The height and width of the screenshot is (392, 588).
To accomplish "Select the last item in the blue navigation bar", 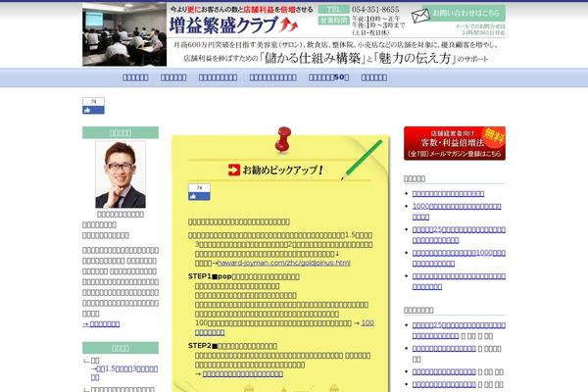I will click(374, 77).
